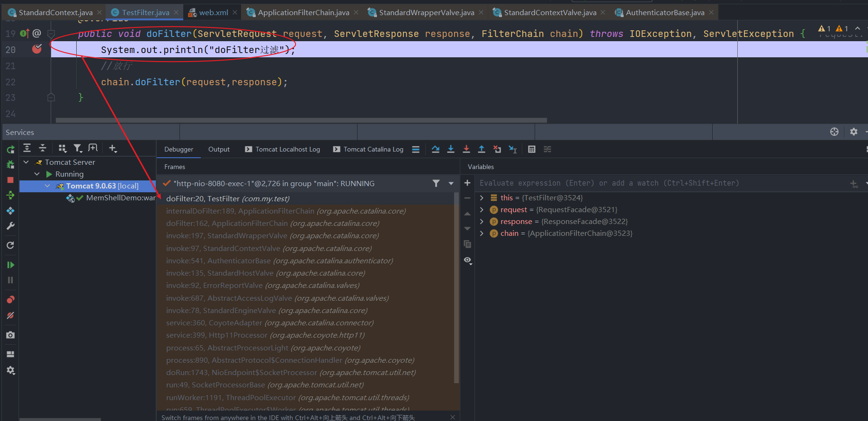Click the Step Over icon
Image resolution: width=868 pixels, height=421 pixels.
point(436,149)
